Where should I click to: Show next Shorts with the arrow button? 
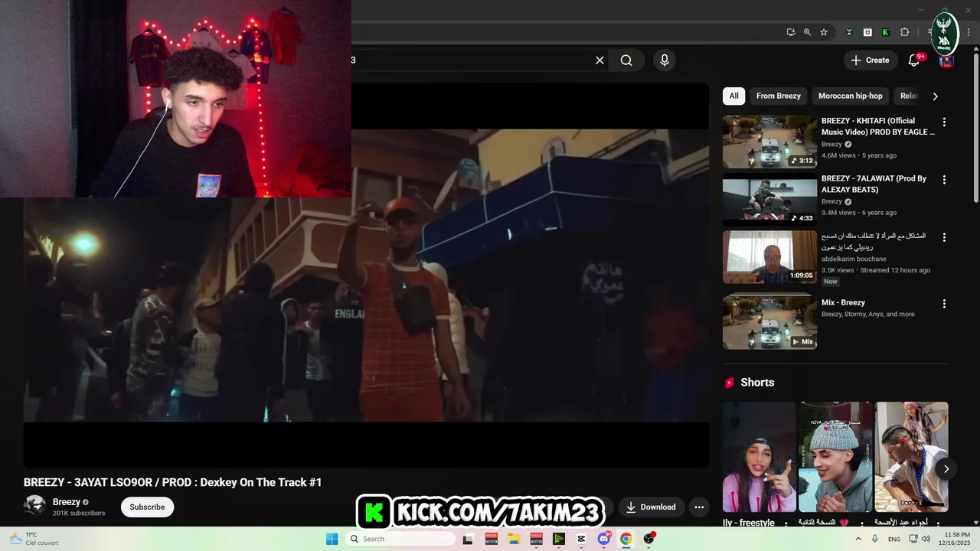pos(946,469)
